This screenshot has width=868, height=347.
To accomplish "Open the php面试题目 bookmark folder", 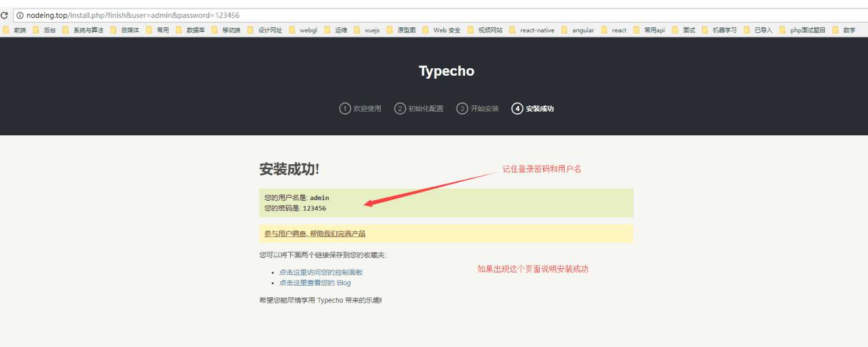I will 802,30.
